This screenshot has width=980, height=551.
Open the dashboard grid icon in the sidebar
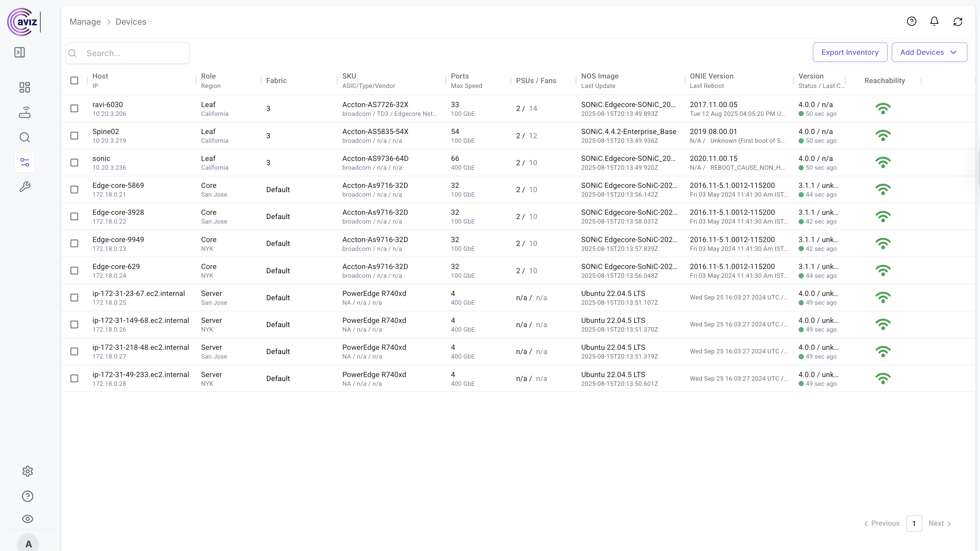25,88
